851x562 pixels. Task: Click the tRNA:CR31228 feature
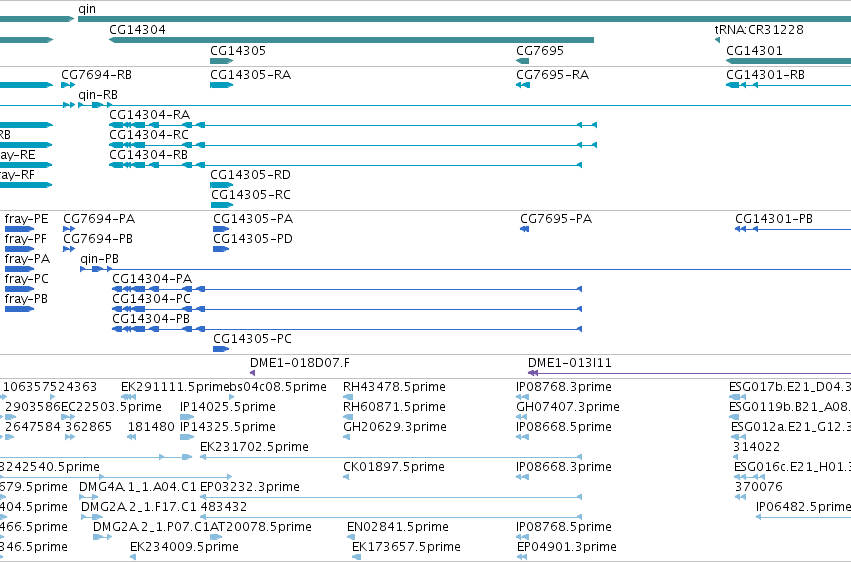click(x=717, y=40)
